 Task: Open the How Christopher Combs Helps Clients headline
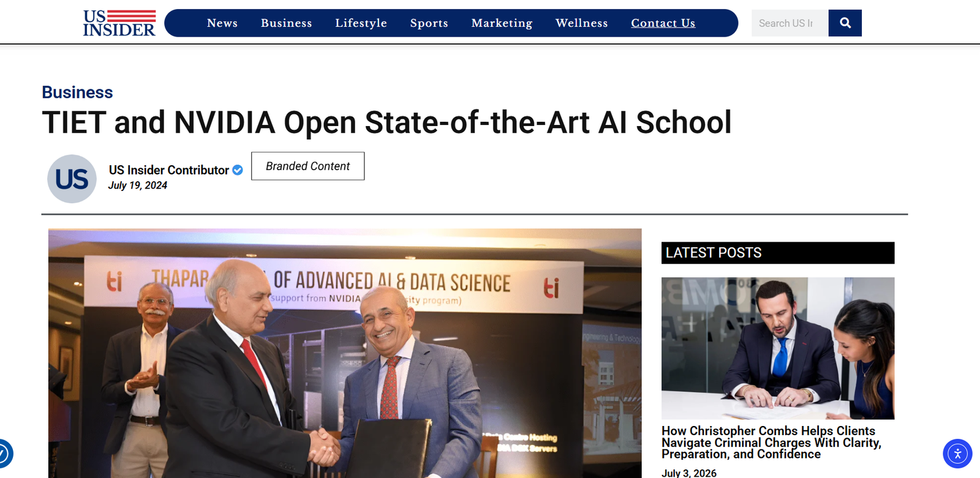coord(772,443)
